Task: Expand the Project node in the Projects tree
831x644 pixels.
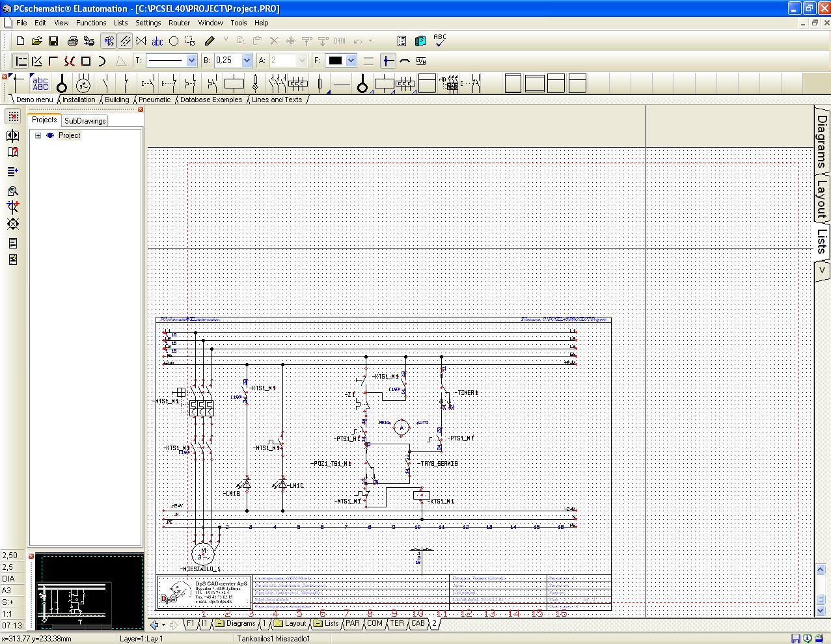Action: [x=38, y=135]
